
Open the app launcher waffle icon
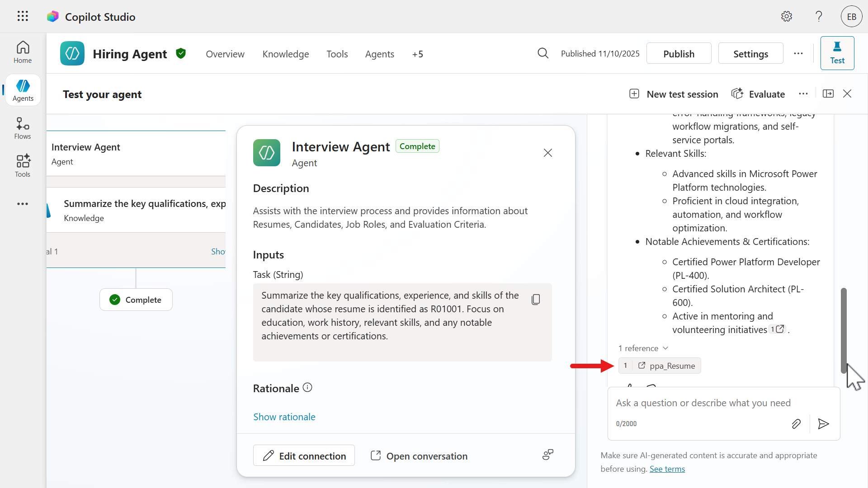tap(23, 16)
